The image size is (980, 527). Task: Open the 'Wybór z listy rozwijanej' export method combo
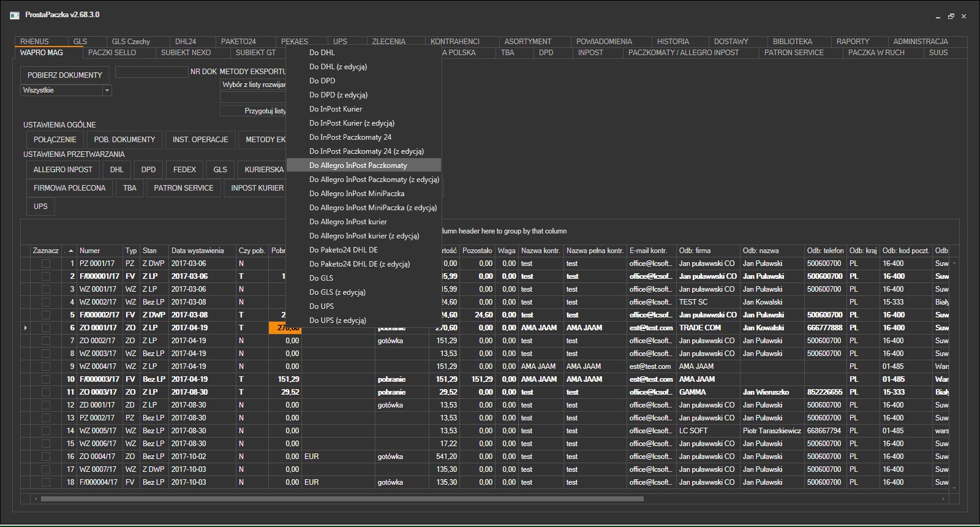(x=253, y=85)
